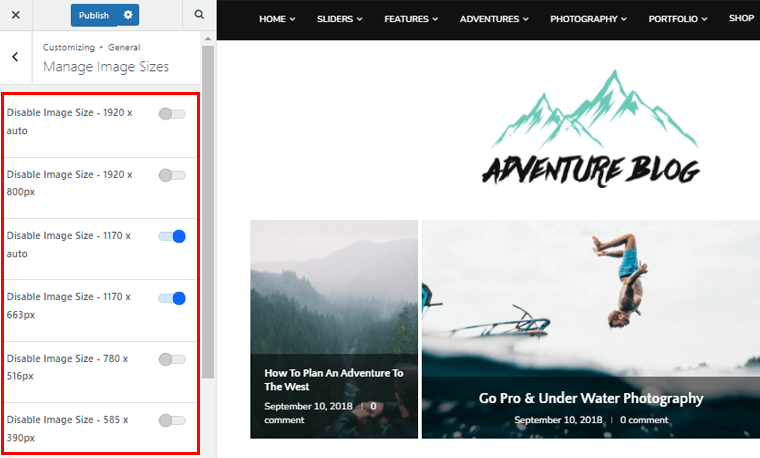760x458 pixels.
Task: Turn off Disable Image Size 1170 x auto
Action: click(172, 237)
